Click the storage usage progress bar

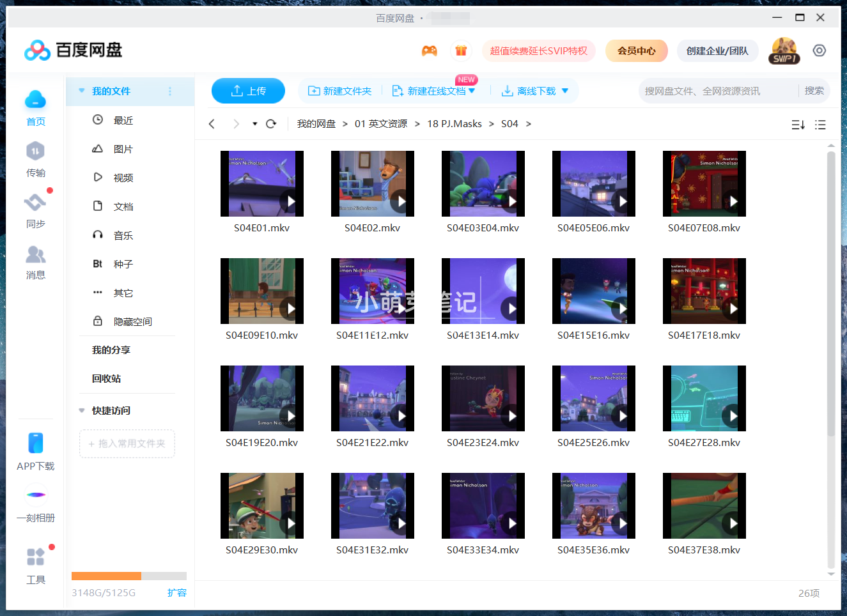click(128, 575)
